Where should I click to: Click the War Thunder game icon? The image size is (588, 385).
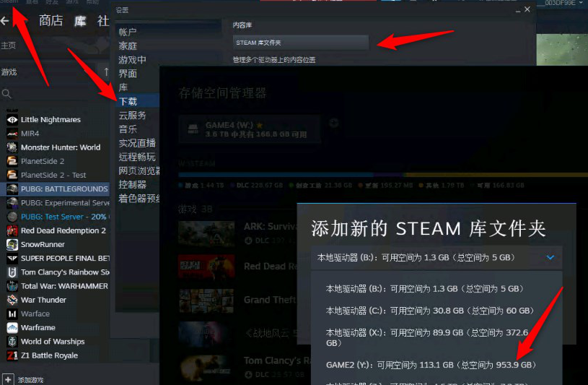click(x=12, y=300)
